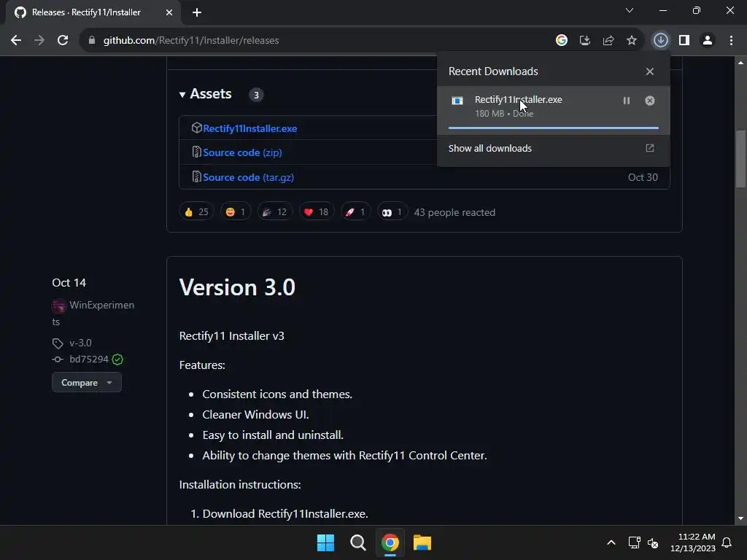Click the thumbs up reaction with 25
The height and width of the screenshot is (560, 747).
pyautogui.click(x=196, y=212)
